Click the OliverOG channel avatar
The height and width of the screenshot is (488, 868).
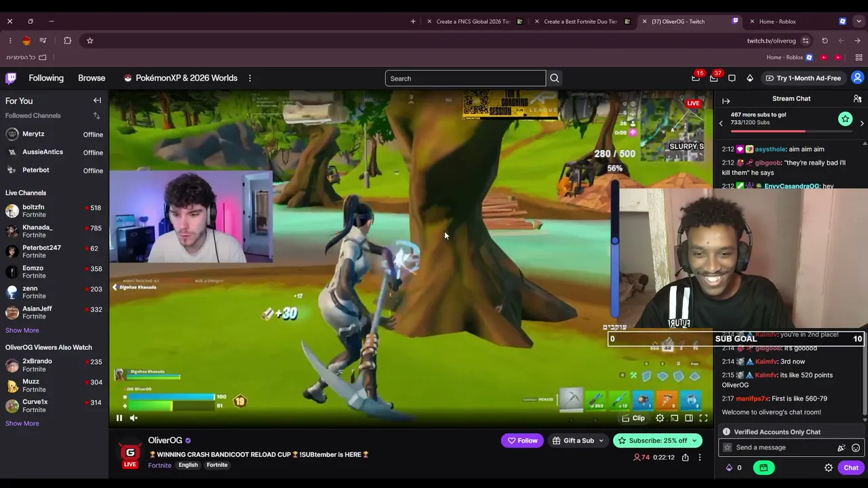tap(130, 453)
